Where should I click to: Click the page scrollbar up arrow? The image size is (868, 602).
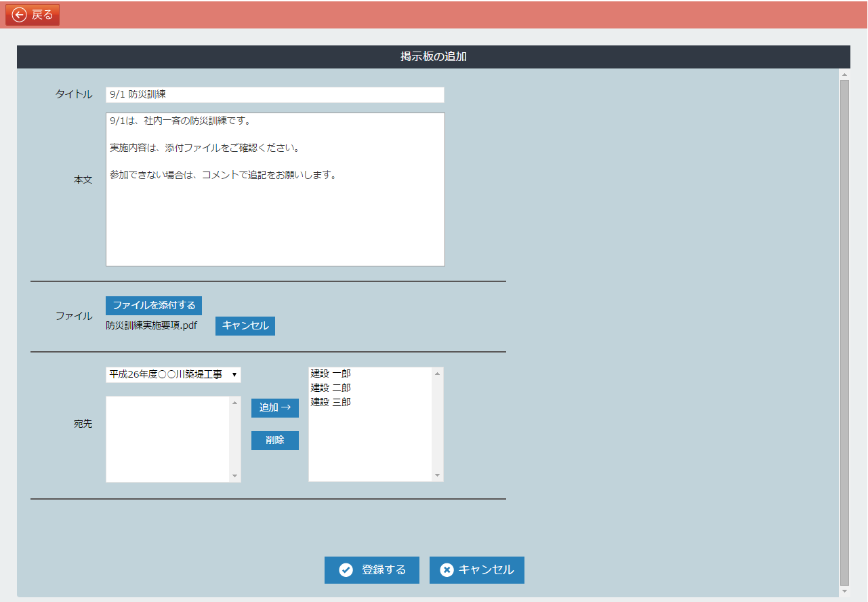844,74
